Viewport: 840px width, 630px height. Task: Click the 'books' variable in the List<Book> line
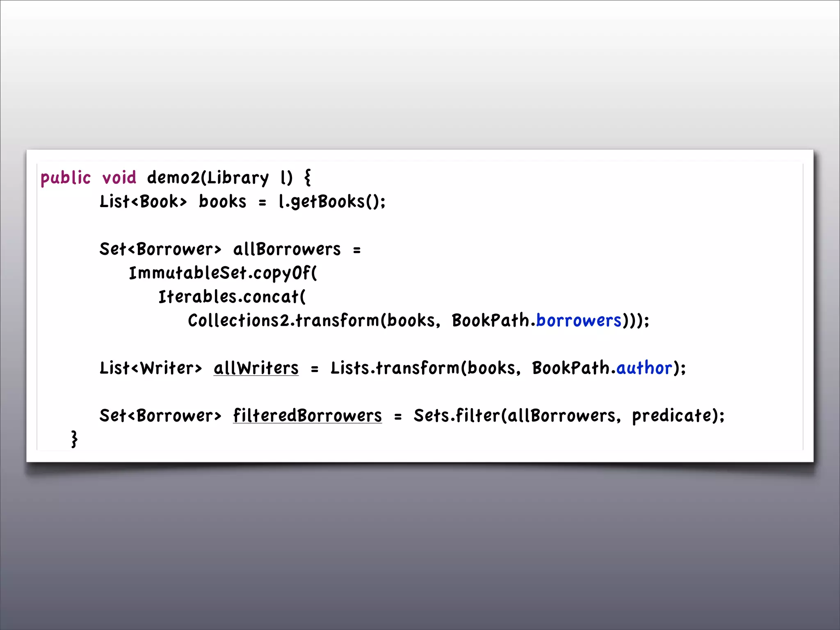pyautogui.click(x=223, y=201)
